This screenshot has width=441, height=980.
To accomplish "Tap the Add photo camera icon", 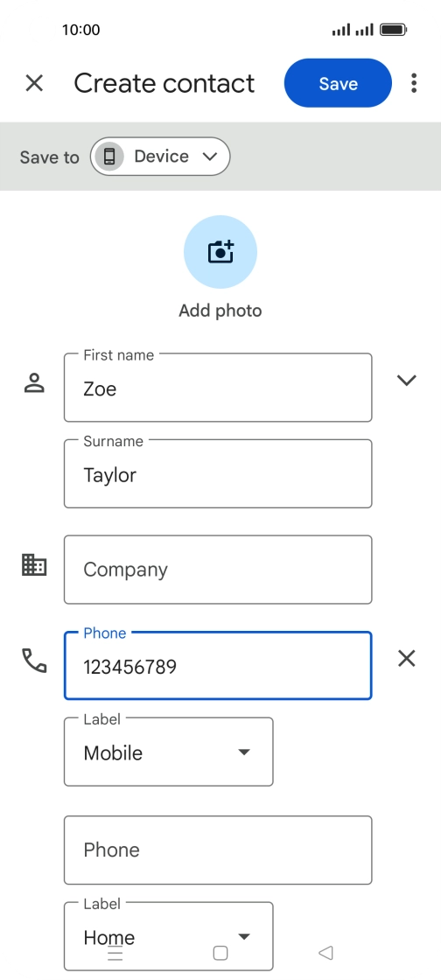I will [220, 252].
